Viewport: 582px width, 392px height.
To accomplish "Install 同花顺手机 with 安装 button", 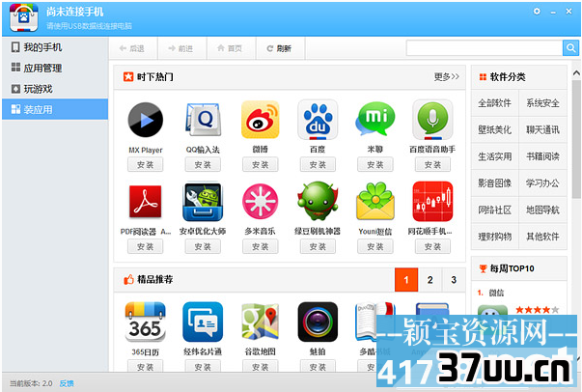I will [432, 246].
